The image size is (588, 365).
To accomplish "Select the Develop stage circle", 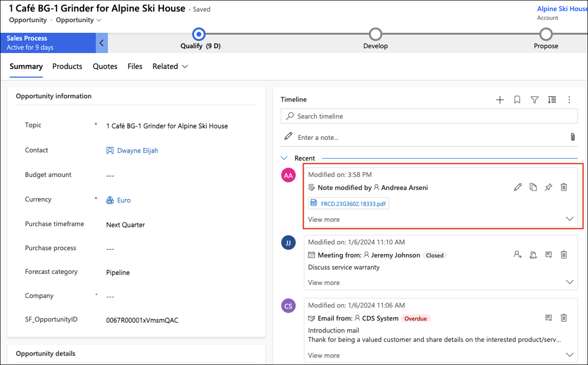I will tap(375, 34).
